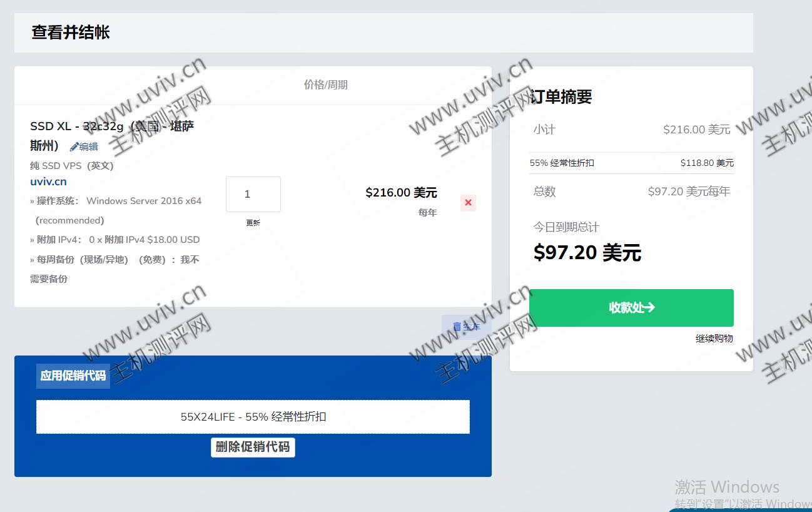Screen dimensions: 812x512
Task: Click the 55% 经常性折扣 discount row
Action: click(x=631, y=163)
